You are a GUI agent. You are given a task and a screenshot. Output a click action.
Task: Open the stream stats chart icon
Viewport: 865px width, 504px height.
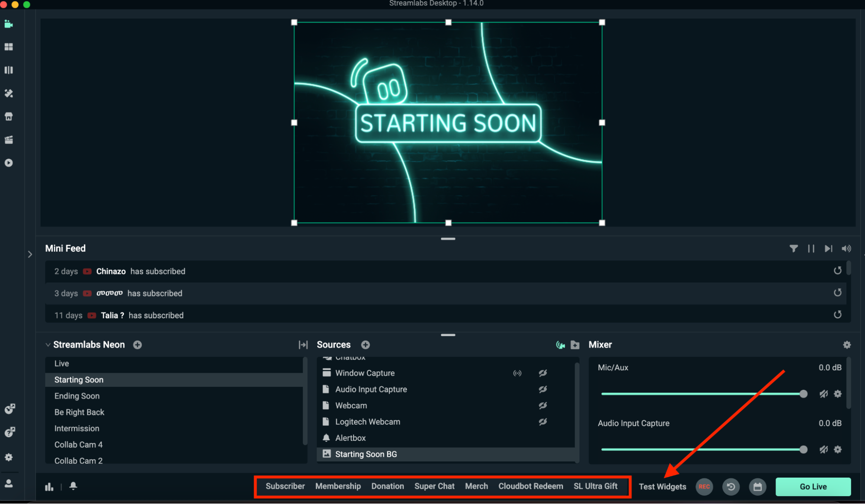pos(49,487)
